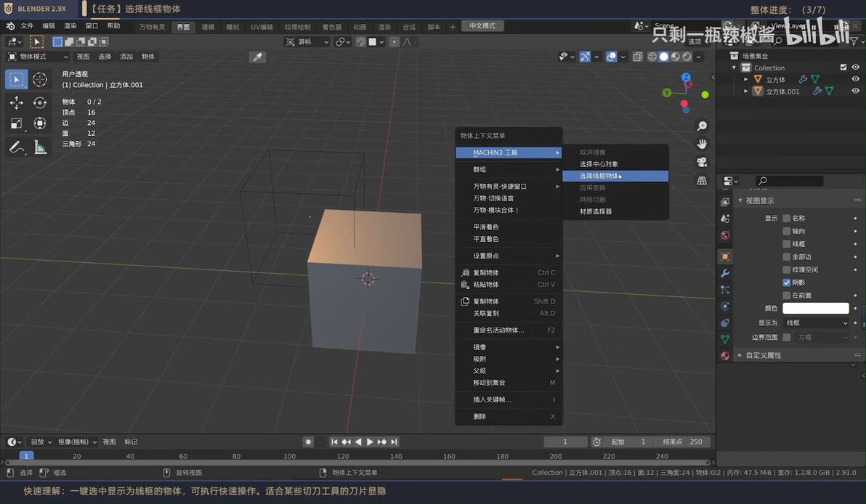Select the Transform tool
The width and height of the screenshot is (866, 504).
pyautogui.click(x=40, y=123)
